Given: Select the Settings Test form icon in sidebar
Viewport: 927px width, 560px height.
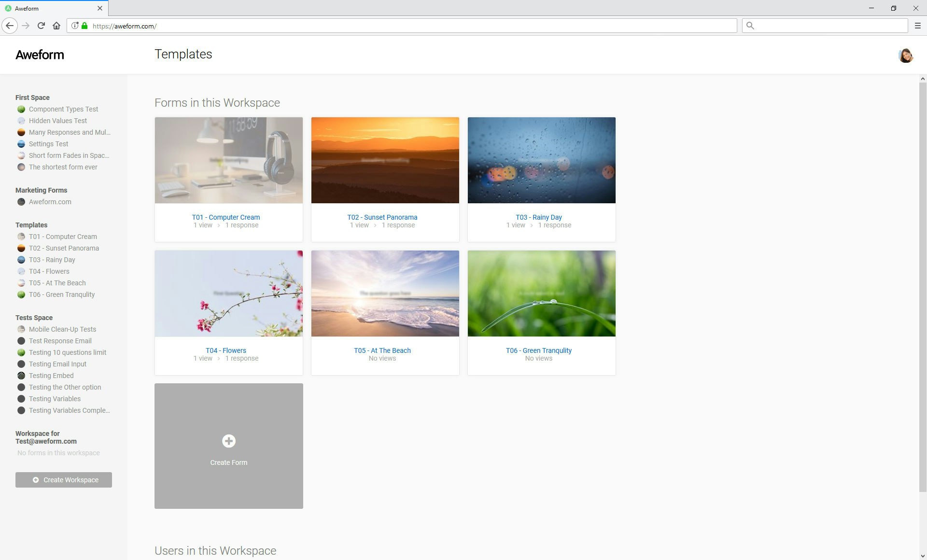Looking at the screenshot, I should (x=21, y=144).
